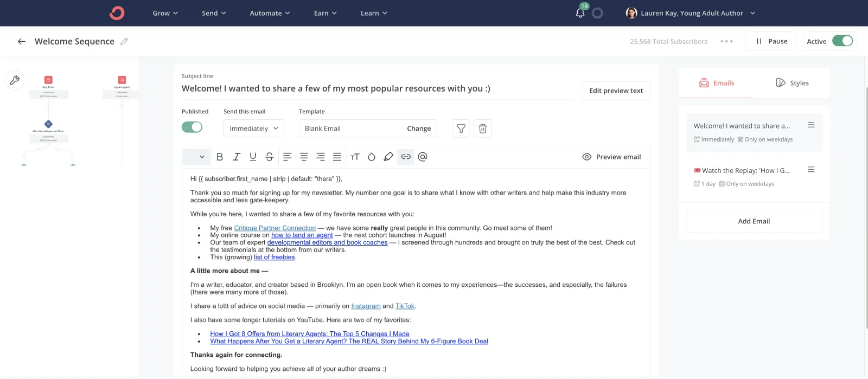Click the insert link icon

point(406,157)
